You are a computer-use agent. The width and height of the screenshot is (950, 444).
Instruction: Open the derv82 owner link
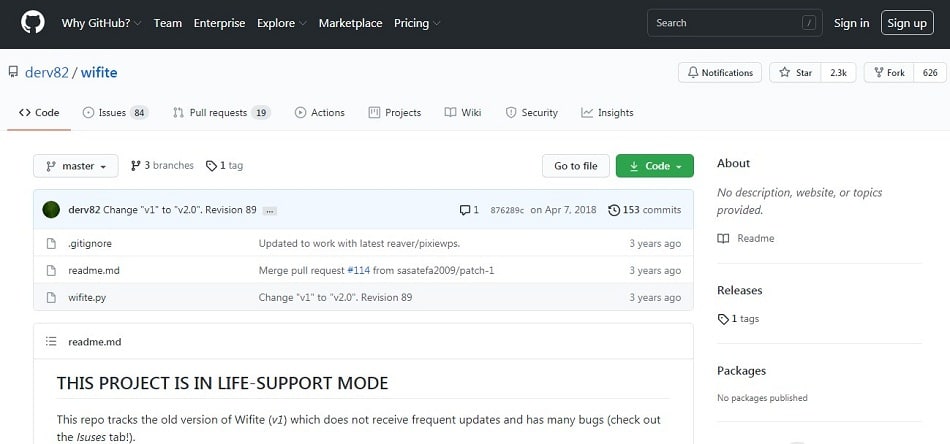click(x=47, y=73)
